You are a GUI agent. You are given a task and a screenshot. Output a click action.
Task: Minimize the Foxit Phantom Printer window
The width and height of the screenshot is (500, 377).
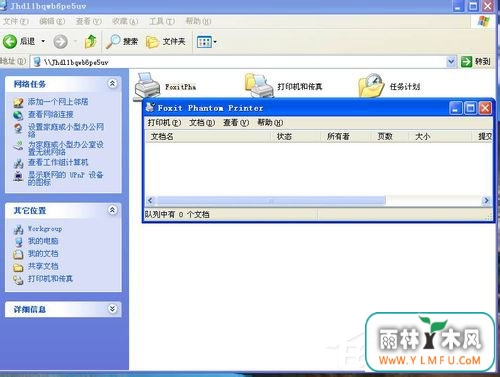(456, 108)
